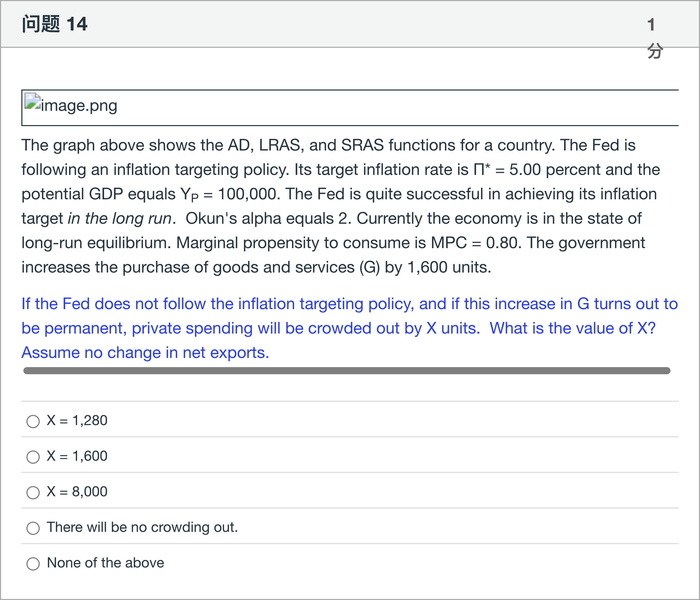Click the broken image.png icon
The image size is (700, 600).
[x=32, y=101]
